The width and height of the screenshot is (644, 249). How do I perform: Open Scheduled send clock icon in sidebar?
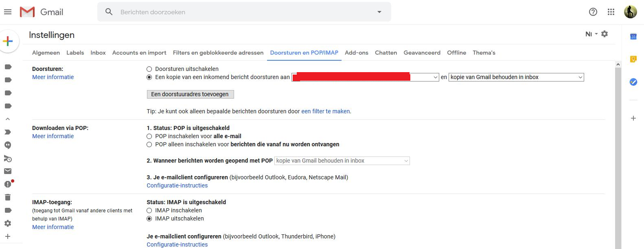coord(8,159)
